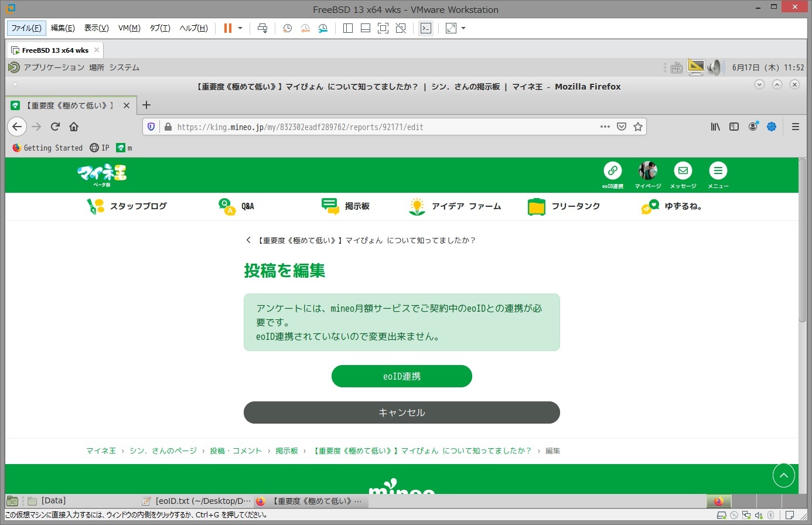Open the メッセージ envelope icon
This screenshot has width=812, height=525.
[683, 171]
